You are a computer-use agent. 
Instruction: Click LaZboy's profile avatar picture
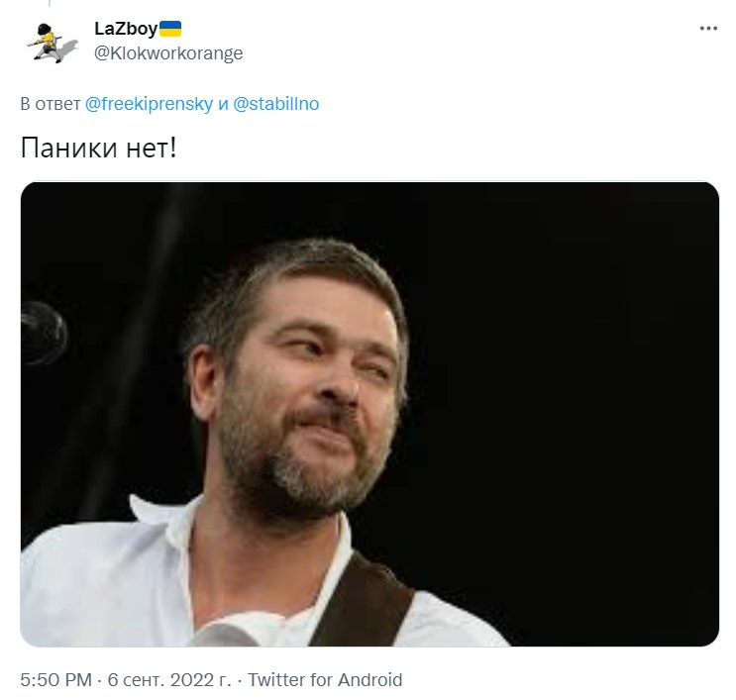pos(52,43)
